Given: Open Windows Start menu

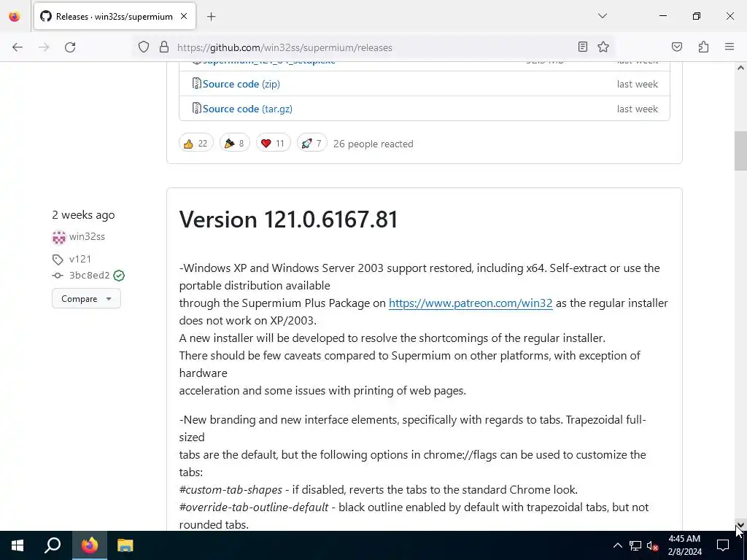Looking at the screenshot, I should click(18, 545).
